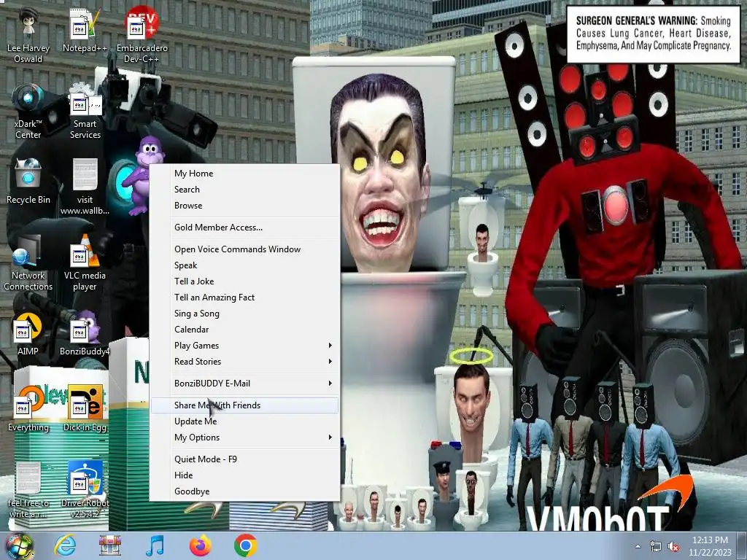Expand the Play Games submenu
747x560 pixels.
245,346
